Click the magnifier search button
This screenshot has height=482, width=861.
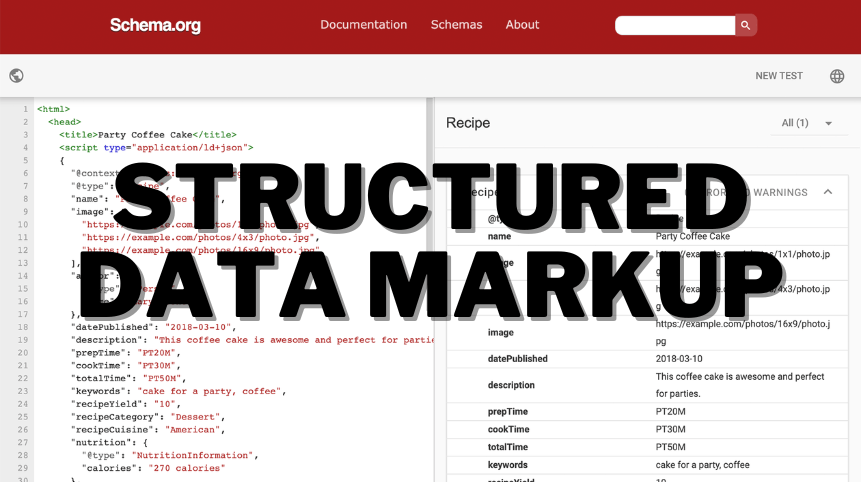coord(746,25)
